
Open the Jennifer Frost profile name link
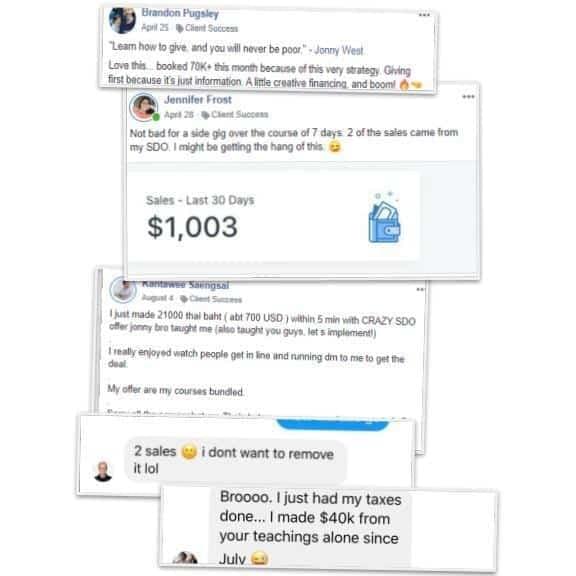pyautogui.click(x=198, y=100)
